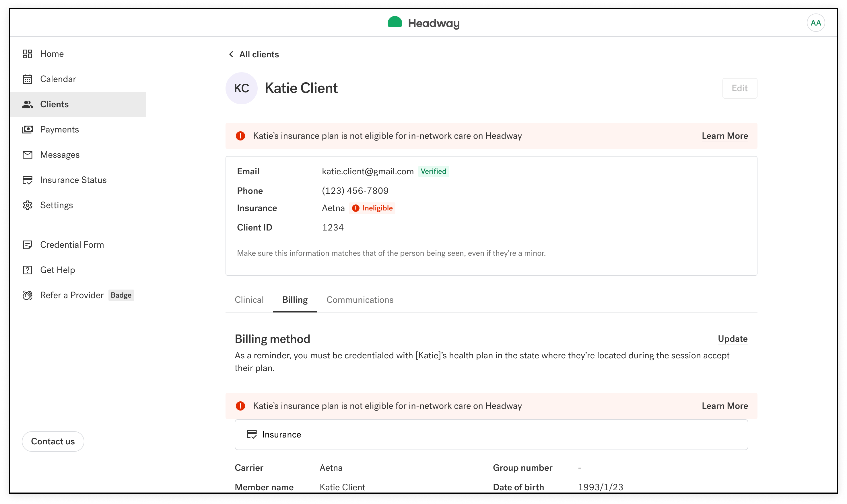Viewport: 847px width, 504px height.
Task: Click Update next to Billing method
Action: 733,339
